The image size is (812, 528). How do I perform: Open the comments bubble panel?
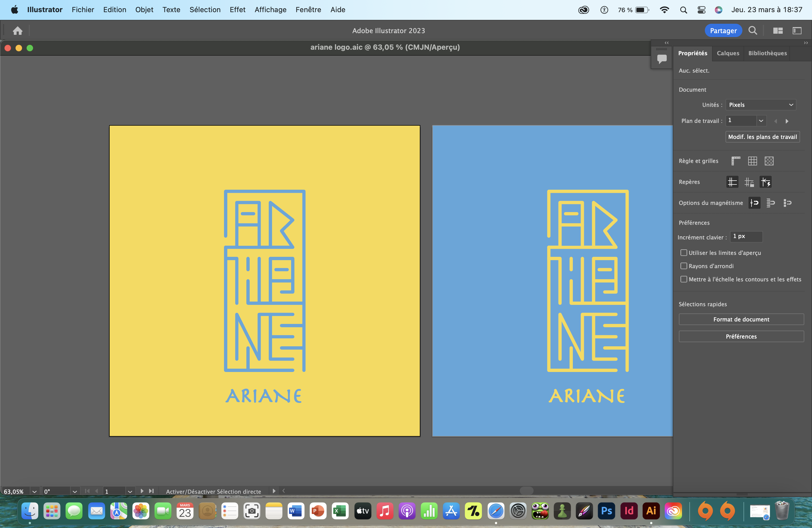[661, 58]
